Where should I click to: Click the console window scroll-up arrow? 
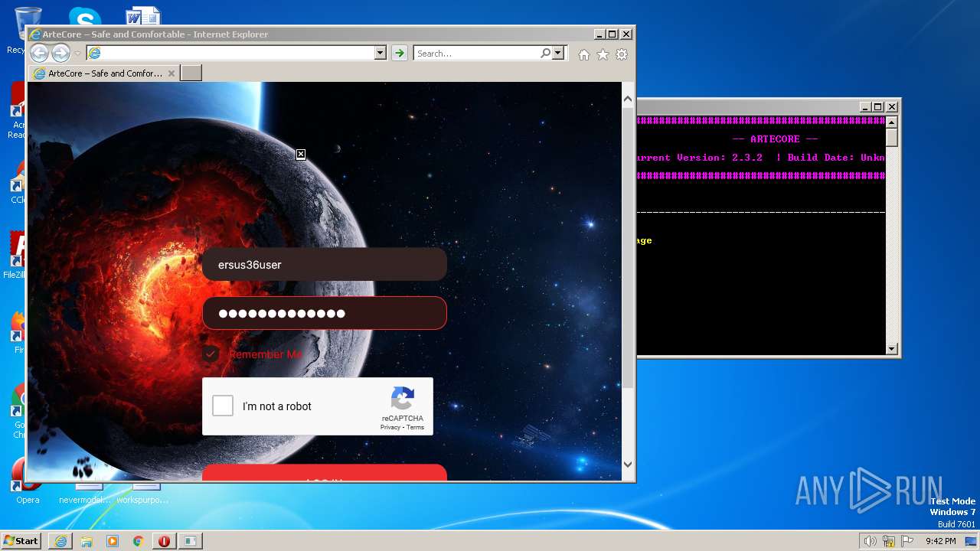click(891, 121)
